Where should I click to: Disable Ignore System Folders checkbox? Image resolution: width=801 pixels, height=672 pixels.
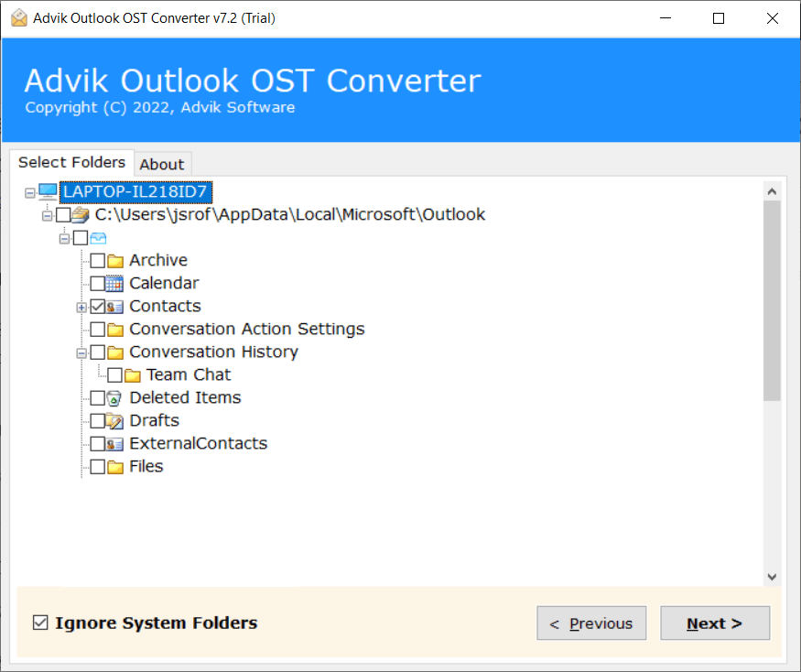pyautogui.click(x=40, y=623)
